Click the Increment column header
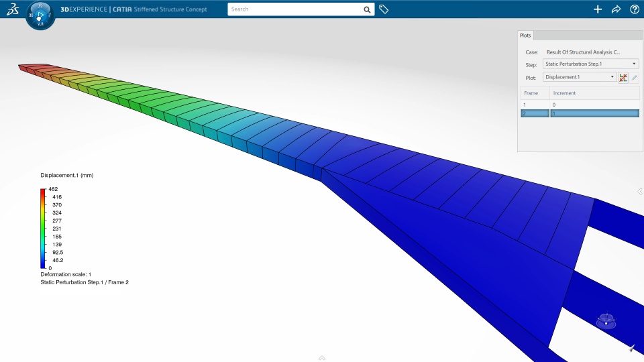The width and height of the screenshot is (644, 362). tap(594, 93)
